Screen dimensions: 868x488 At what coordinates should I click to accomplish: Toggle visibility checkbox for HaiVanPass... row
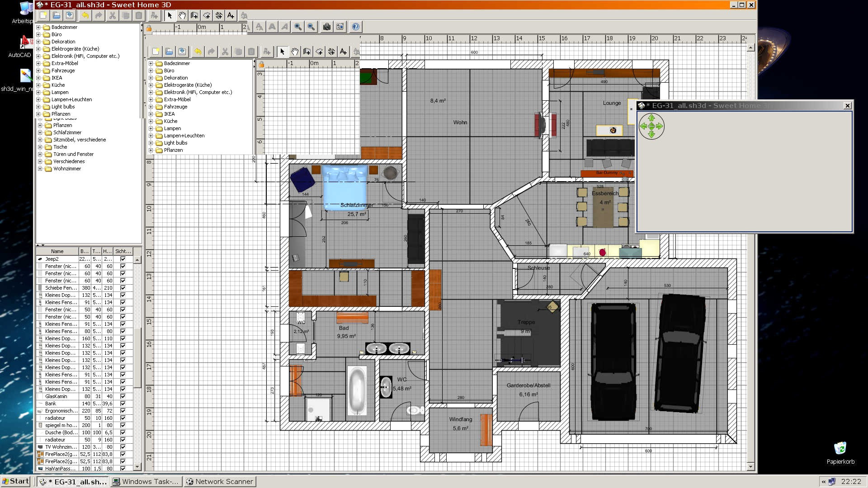pos(123,469)
